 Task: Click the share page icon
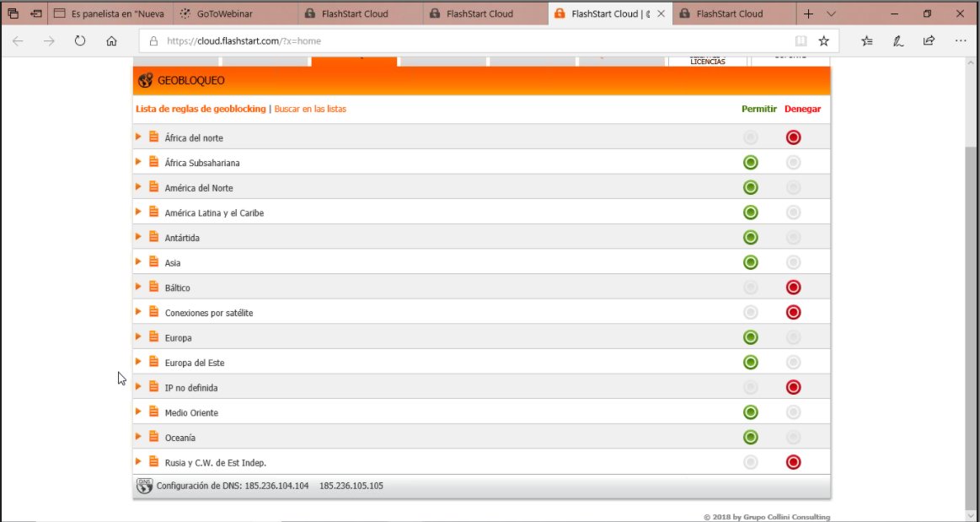pos(929,41)
